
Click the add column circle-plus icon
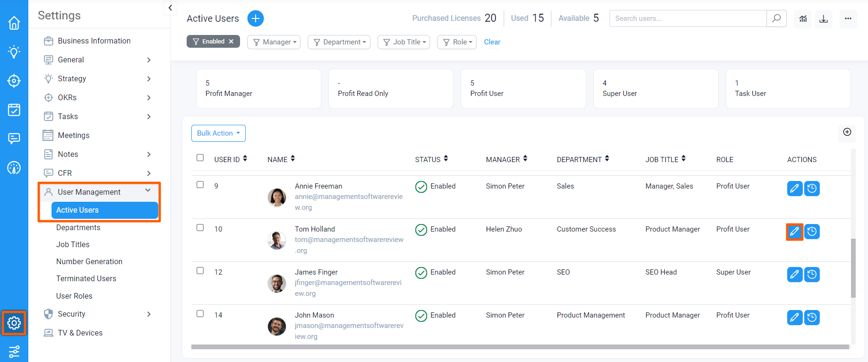click(847, 132)
